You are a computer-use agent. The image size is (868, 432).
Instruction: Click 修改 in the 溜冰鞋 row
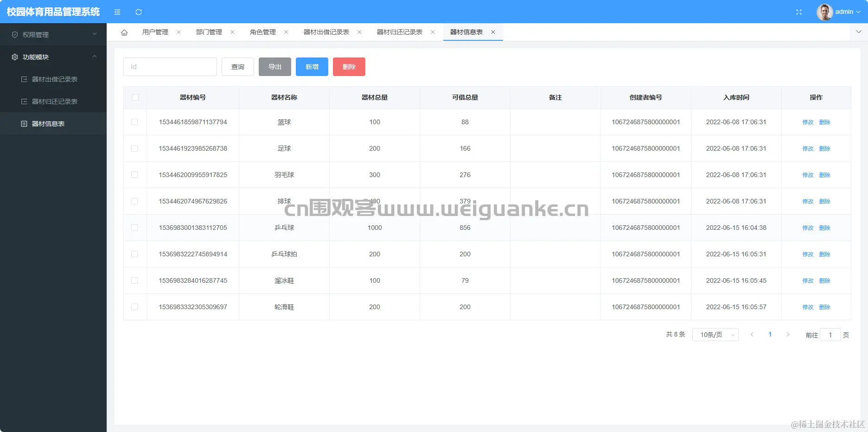pos(808,281)
